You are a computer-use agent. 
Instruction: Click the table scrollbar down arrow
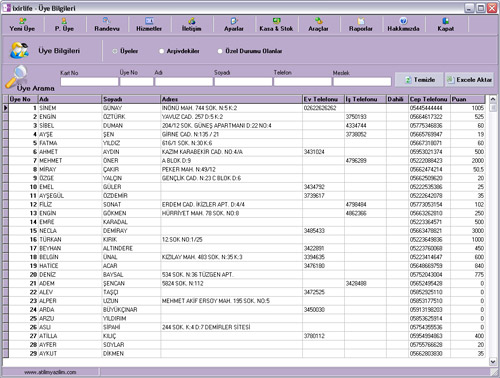493,361
